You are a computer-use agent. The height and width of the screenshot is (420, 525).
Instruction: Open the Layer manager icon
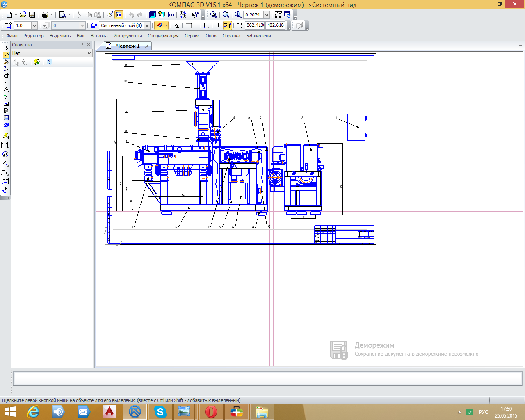click(94, 25)
